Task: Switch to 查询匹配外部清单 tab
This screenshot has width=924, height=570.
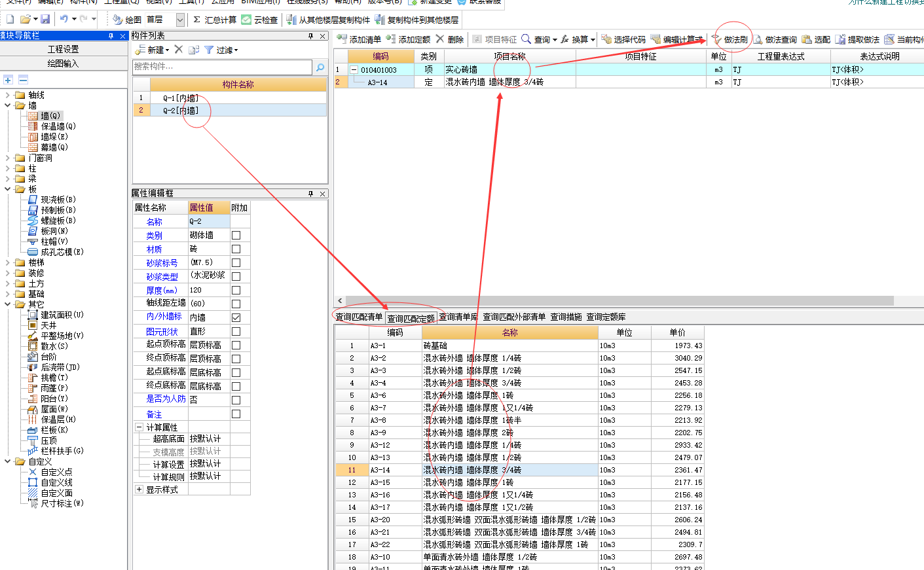Action: coord(514,317)
